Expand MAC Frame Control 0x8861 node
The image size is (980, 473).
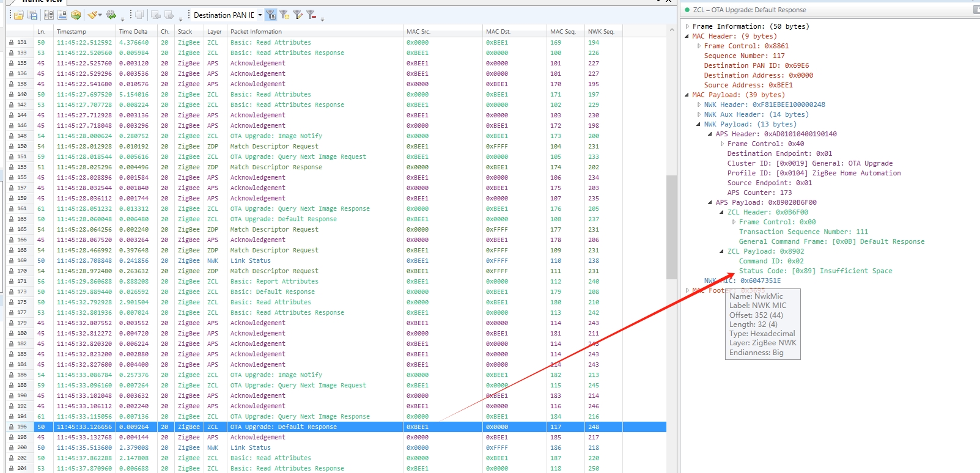tap(699, 46)
